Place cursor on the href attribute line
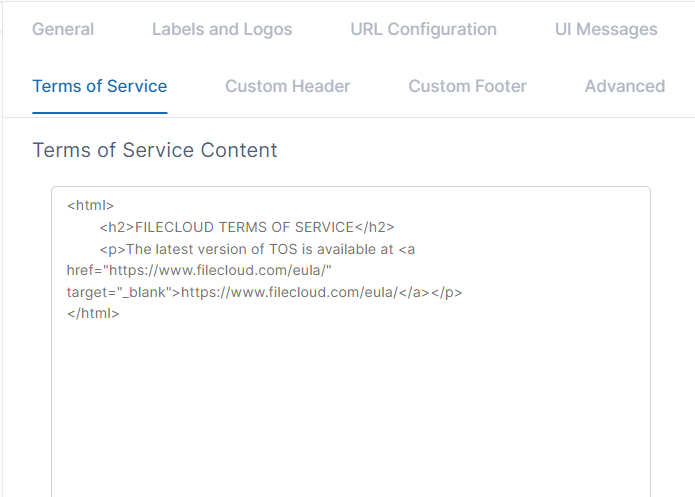This screenshot has height=497, width=695. pos(199,271)
